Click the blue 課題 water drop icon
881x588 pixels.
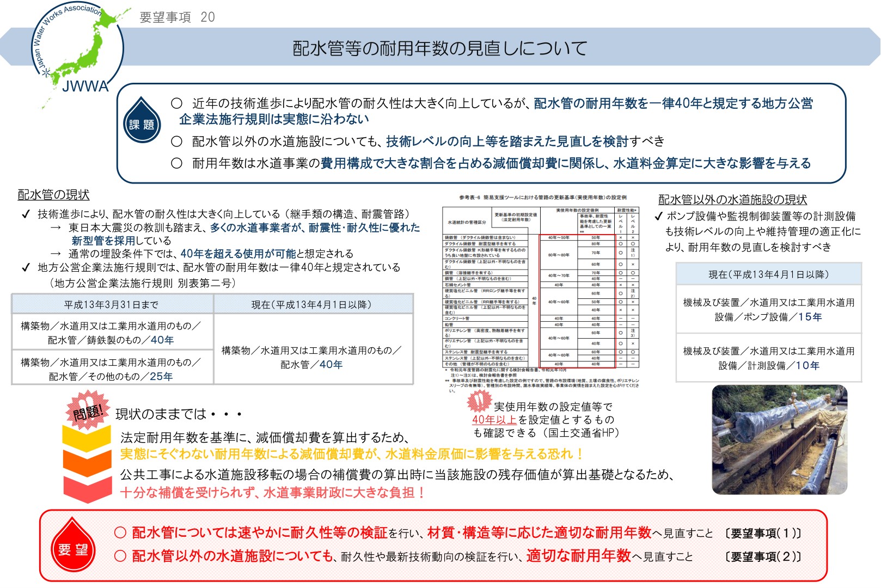coord(142,121)
